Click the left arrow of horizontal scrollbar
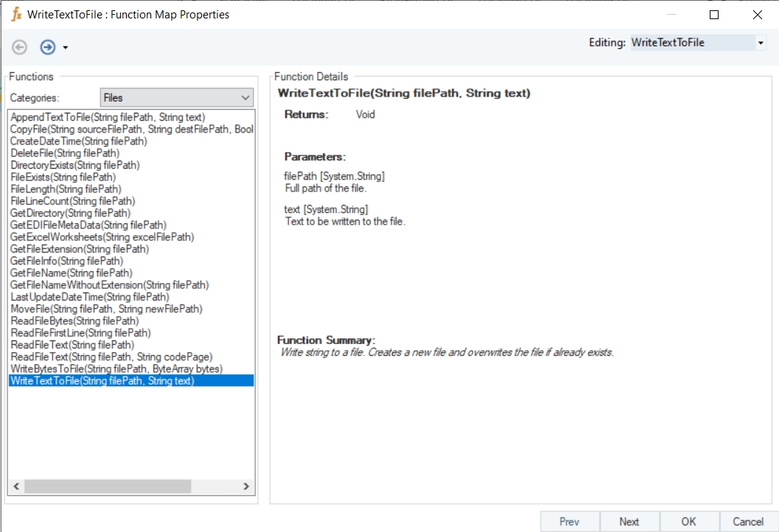779x532 pixels. pyautogui.click(x=16, y=486)
